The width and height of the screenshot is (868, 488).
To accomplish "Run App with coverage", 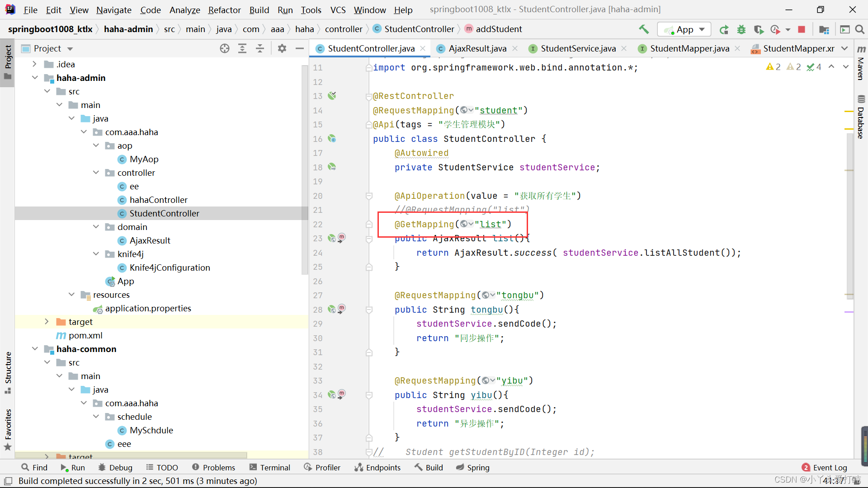I will point(759,29).
